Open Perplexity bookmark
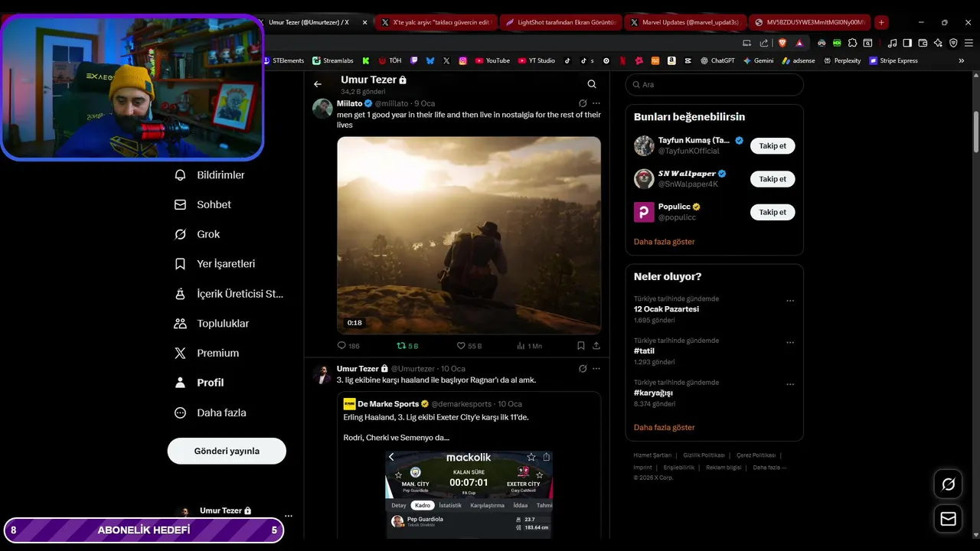The height and width of the screenshot is (551, 980). click(x=842, y=60)
